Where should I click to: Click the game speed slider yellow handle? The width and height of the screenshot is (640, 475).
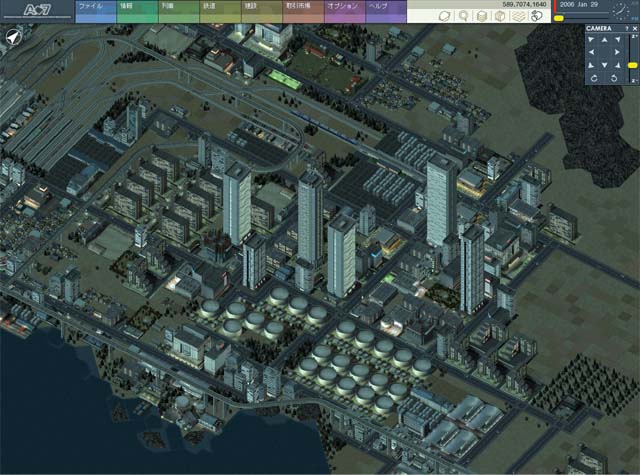click(x=559, y=18)
